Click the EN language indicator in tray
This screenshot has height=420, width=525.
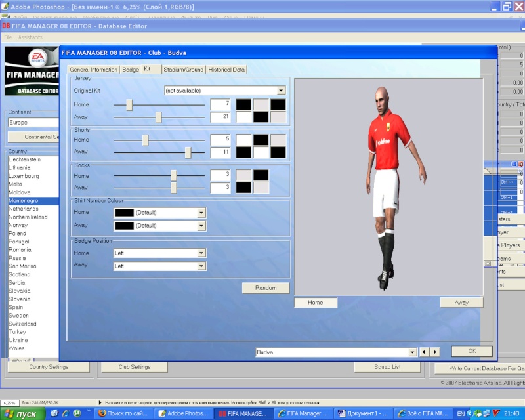[461, 414]
